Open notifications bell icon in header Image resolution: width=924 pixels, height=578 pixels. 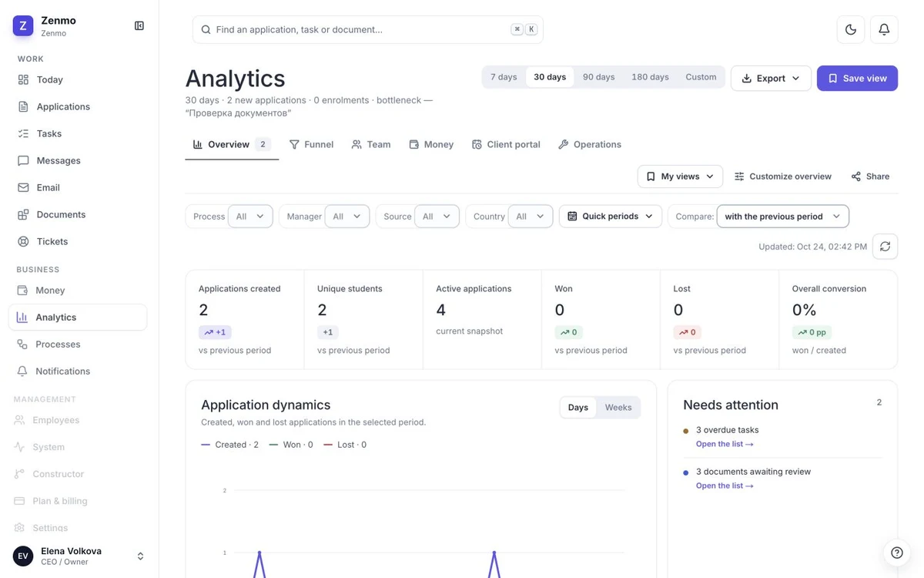coord(884,29)
